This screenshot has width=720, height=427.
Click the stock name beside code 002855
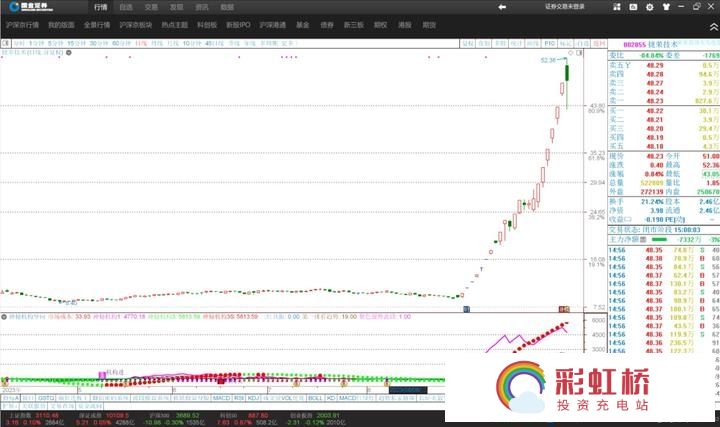[x=663, y=45]
